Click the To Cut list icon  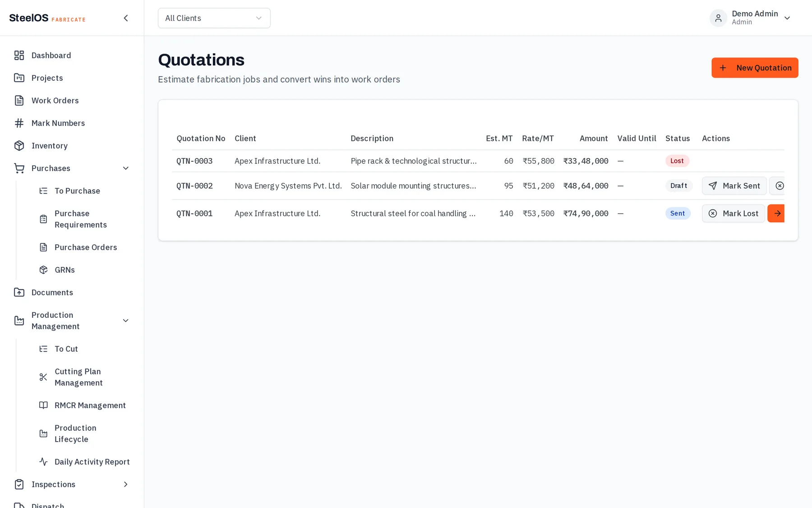coord(43,349)
